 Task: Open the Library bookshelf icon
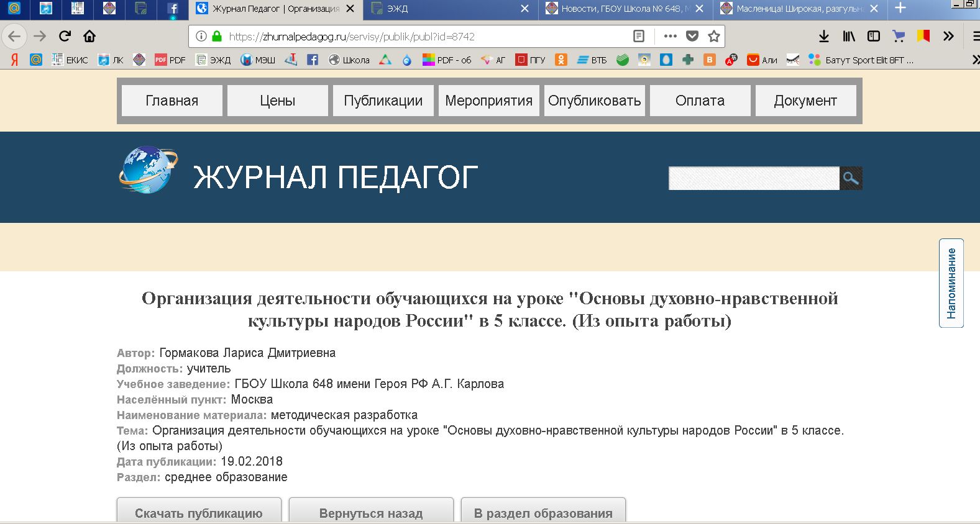point(849,36)
